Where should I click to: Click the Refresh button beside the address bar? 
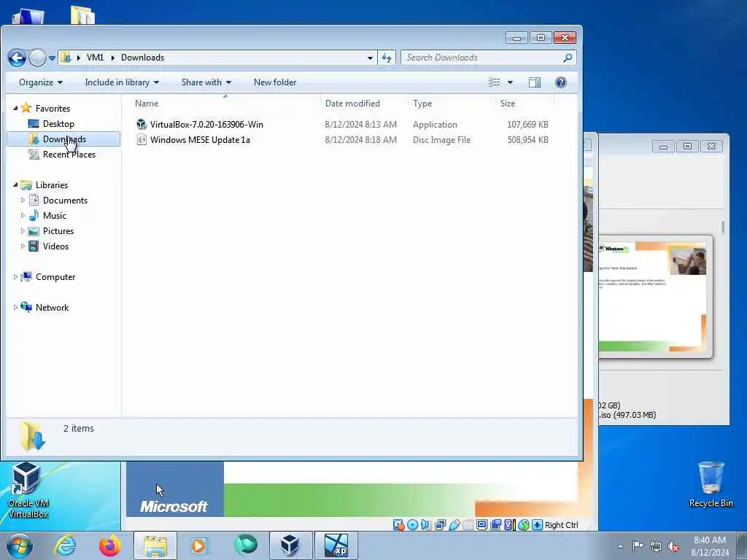[x=387, y=58]
